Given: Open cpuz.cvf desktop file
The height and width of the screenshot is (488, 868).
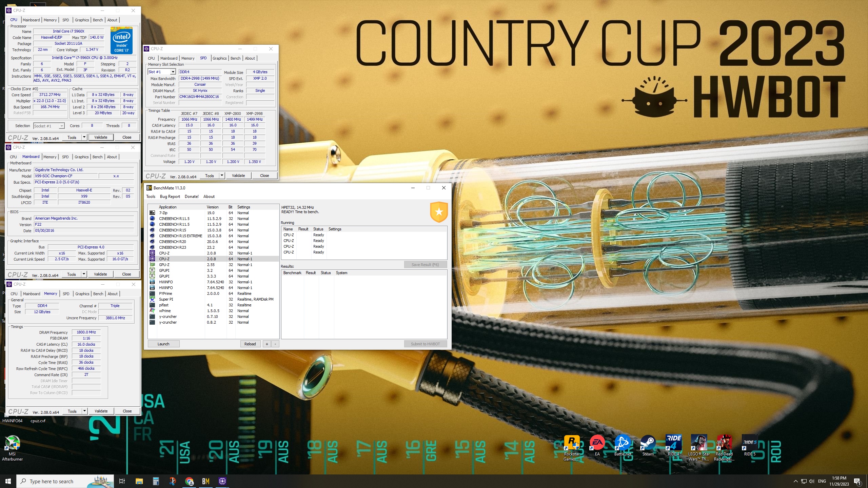Looking at the screenshot, I should coord(38,421).
